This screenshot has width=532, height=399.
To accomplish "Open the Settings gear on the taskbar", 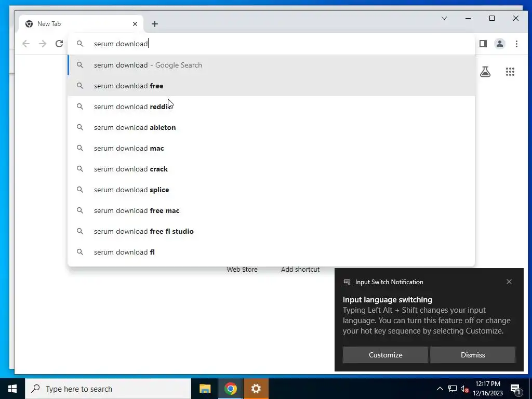I will [x=256, y=389].
